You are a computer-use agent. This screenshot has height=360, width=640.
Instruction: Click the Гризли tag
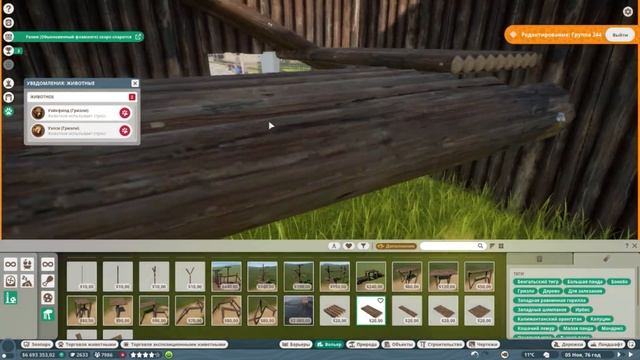[x=525, y=291]
